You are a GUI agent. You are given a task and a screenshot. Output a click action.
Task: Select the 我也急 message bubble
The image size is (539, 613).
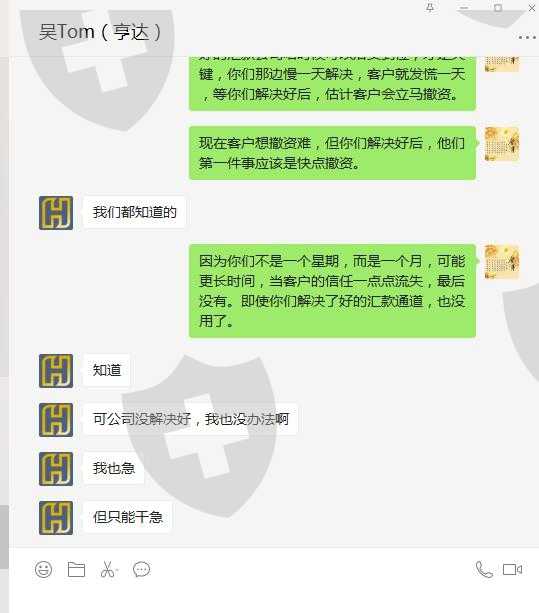click(113, 468)
